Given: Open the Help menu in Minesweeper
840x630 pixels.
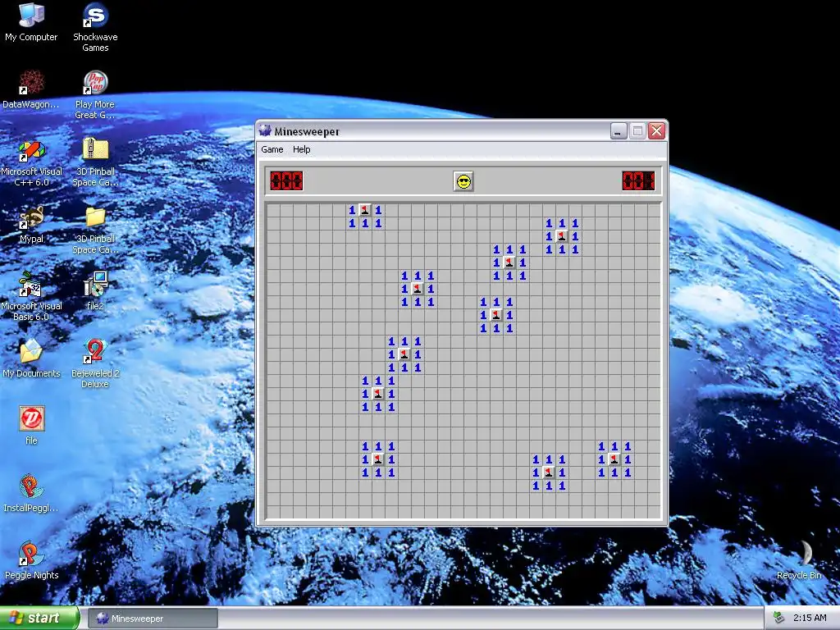Looking at the screenshot, I should point(302,149).
